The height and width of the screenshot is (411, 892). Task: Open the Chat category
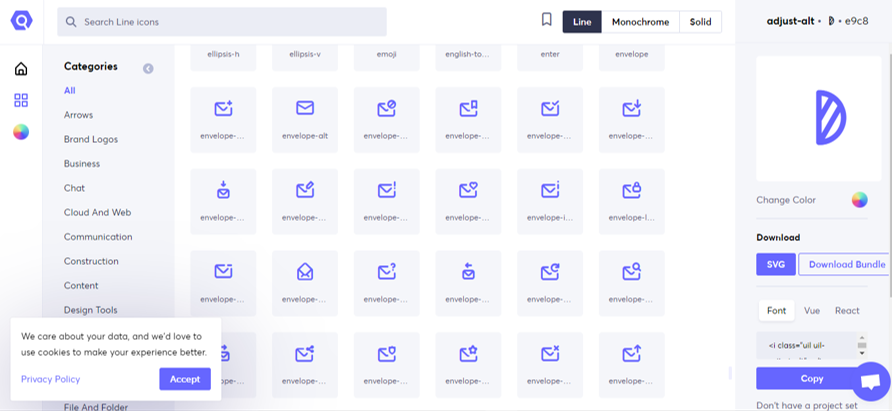(x=75, y=188)
